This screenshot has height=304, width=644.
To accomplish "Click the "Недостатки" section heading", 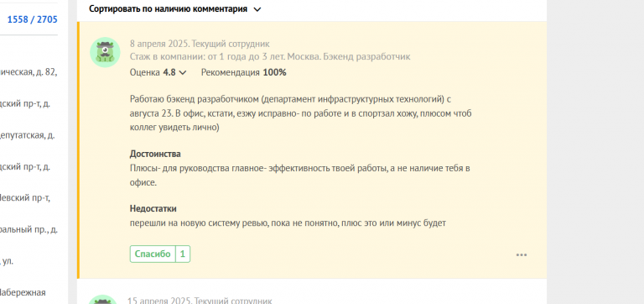I will 153,208.
